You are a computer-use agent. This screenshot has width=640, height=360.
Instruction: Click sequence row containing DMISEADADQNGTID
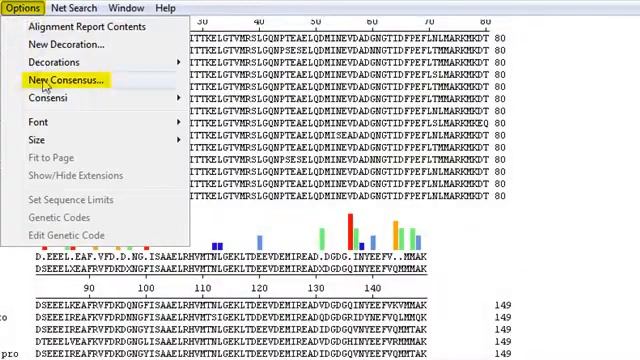pyautogui.click(x=347, y=136)
